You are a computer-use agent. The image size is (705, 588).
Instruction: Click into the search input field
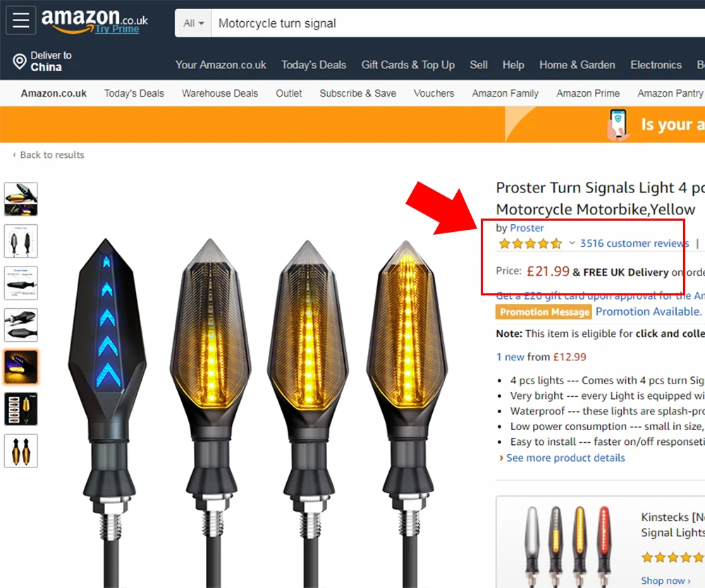pos(458,23)
